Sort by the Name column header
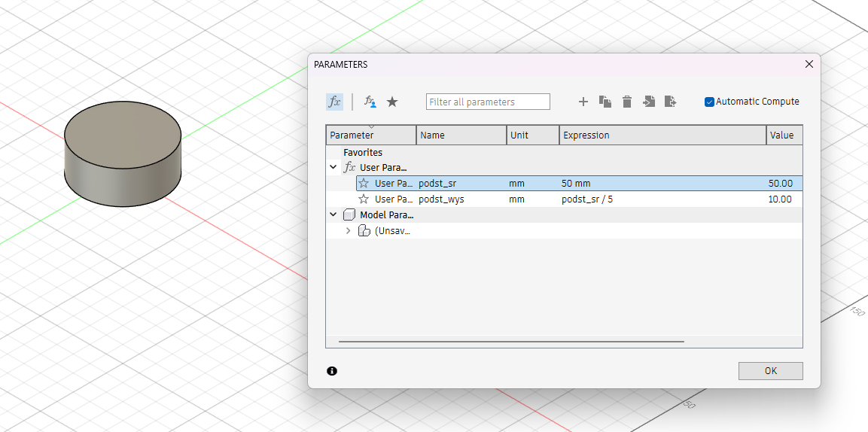This screenshot has width=868, height=432. pos(461,135)
